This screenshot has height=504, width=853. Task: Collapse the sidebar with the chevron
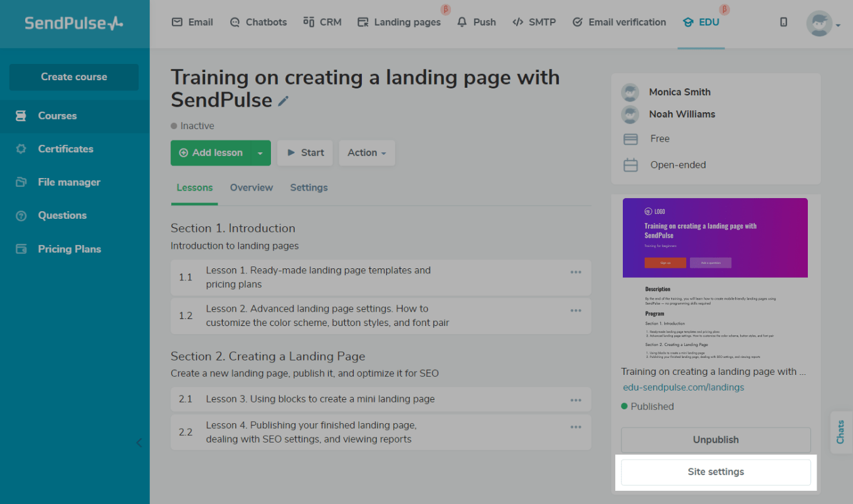click(139, 443)
